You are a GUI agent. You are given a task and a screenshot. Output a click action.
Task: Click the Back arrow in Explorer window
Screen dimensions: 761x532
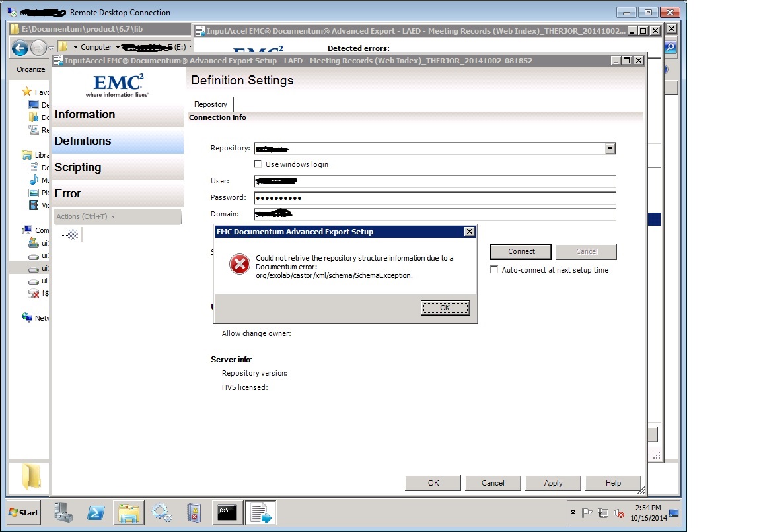tap(20, 48)
